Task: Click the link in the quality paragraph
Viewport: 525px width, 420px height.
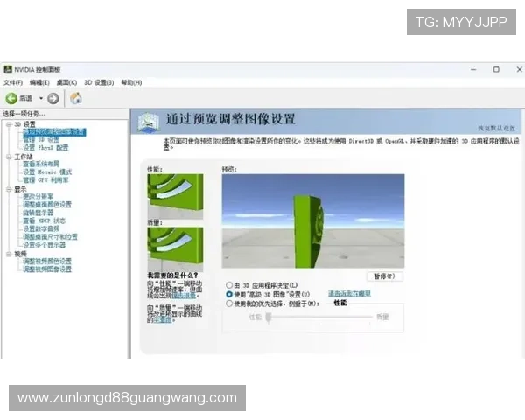Action: click(x=163, y=320)
